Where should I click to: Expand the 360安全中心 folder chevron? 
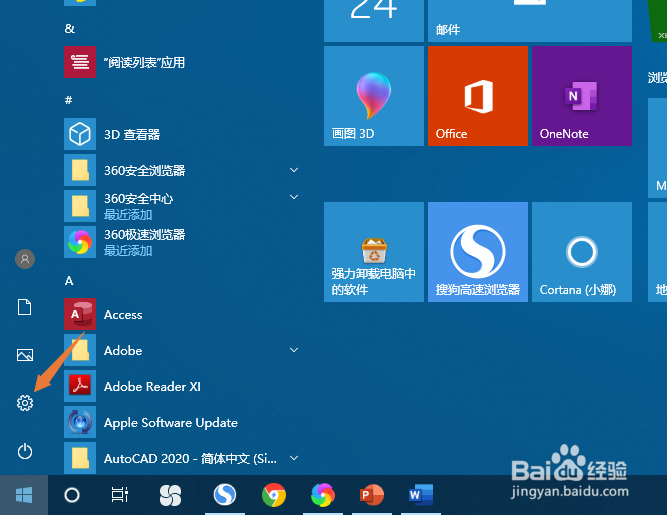[x=294, y=197]
